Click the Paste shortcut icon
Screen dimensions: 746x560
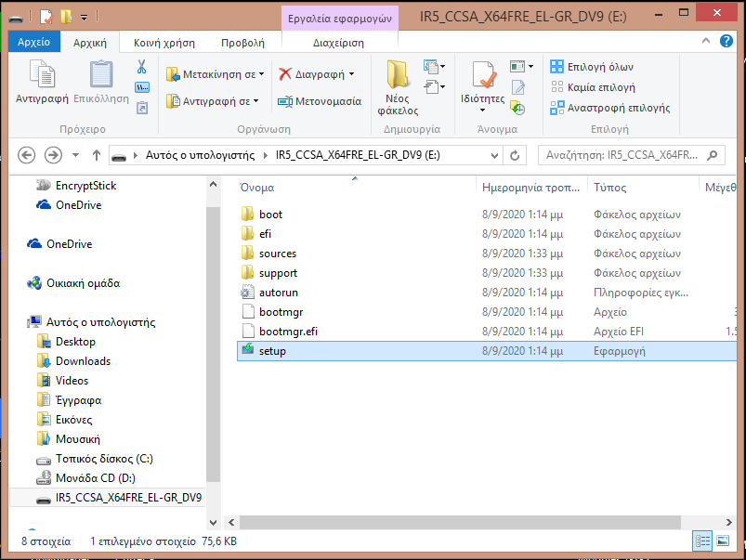(142, 108)
